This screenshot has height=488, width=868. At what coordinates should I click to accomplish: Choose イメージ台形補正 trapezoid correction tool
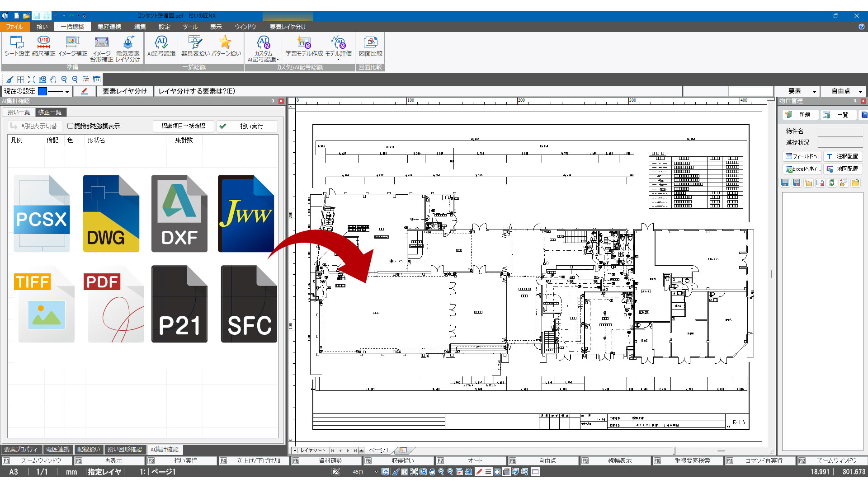pyautogui.click(x=101, y=49)
